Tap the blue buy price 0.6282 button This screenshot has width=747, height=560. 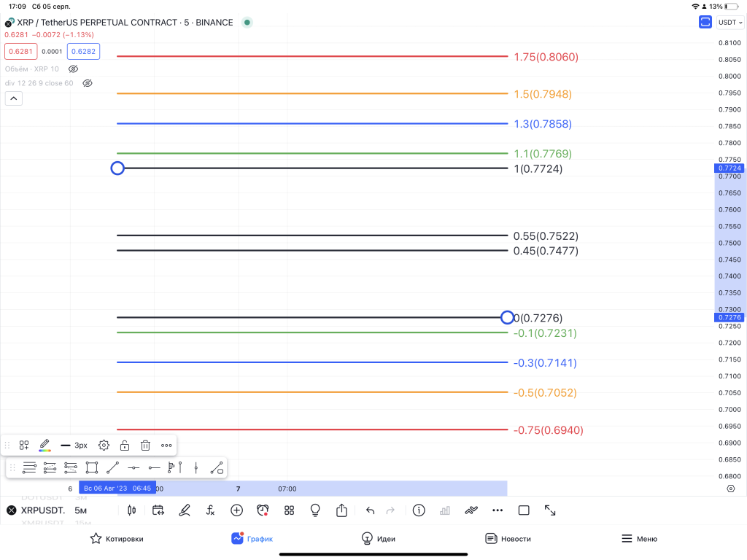(83, 52)
